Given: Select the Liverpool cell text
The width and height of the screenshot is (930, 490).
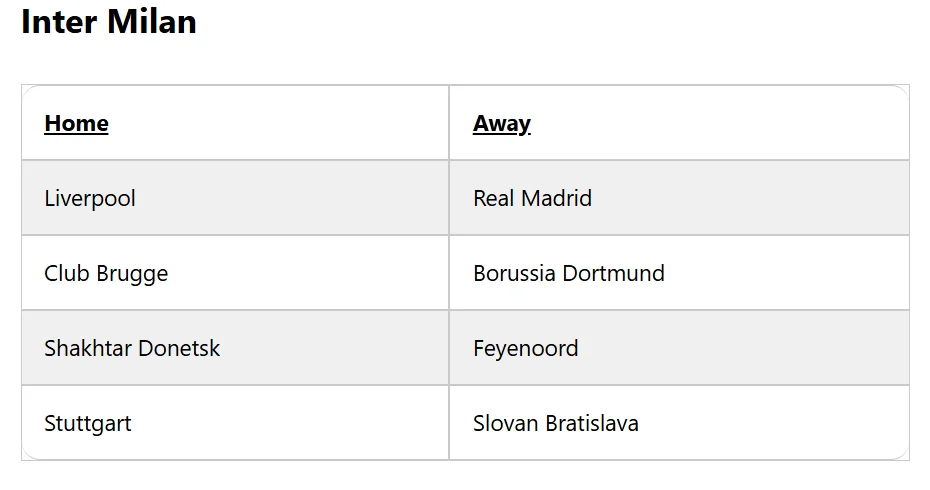Looking at the screenshot, I should (90, 198).
